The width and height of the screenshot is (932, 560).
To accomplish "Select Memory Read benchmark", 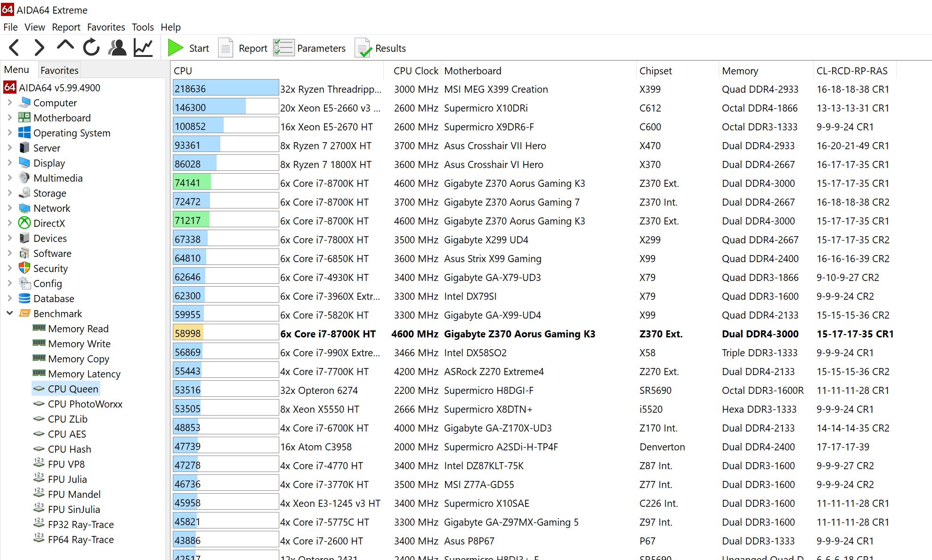I will [x=78, y=328].
